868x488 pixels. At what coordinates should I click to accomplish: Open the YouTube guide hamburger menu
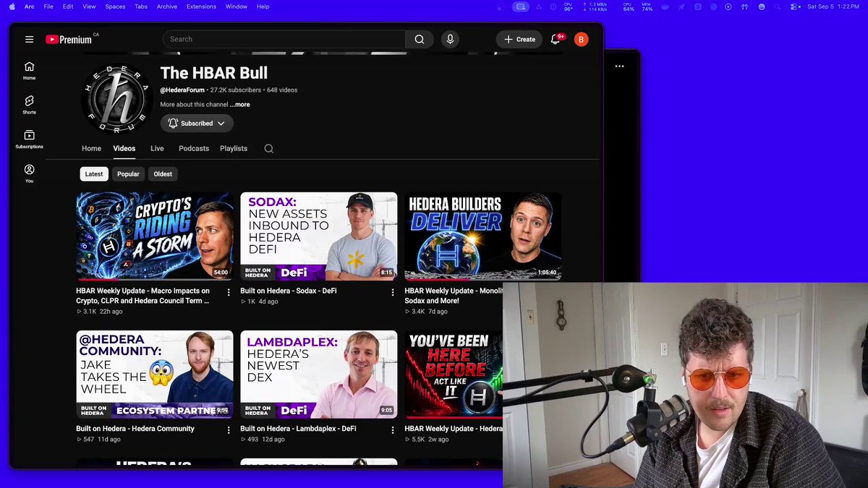point(29,39)
